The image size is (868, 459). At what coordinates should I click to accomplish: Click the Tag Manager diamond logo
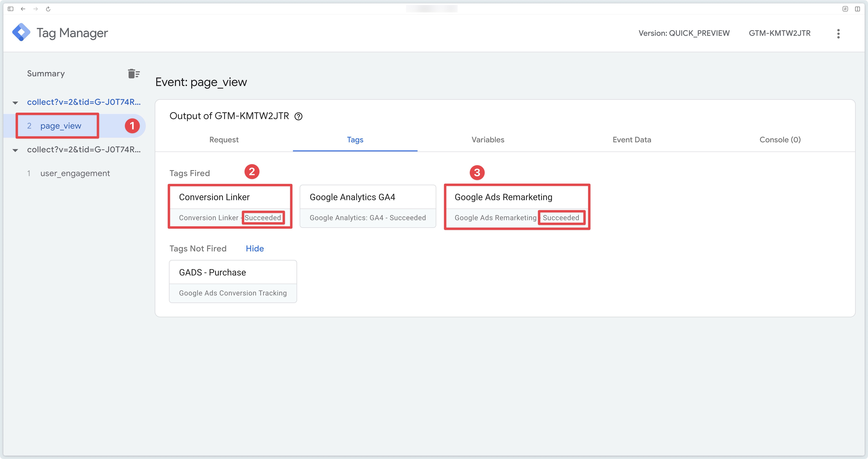pos(21,32)
